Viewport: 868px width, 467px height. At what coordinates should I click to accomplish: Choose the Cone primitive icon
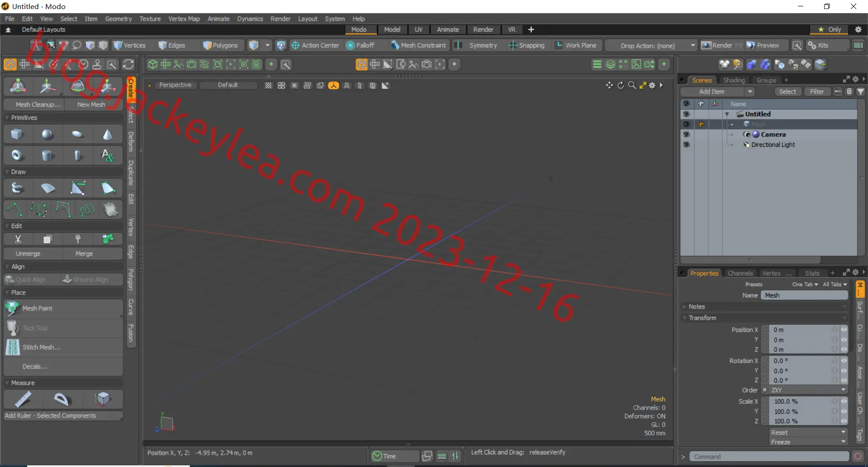click(x=108, y=135)
